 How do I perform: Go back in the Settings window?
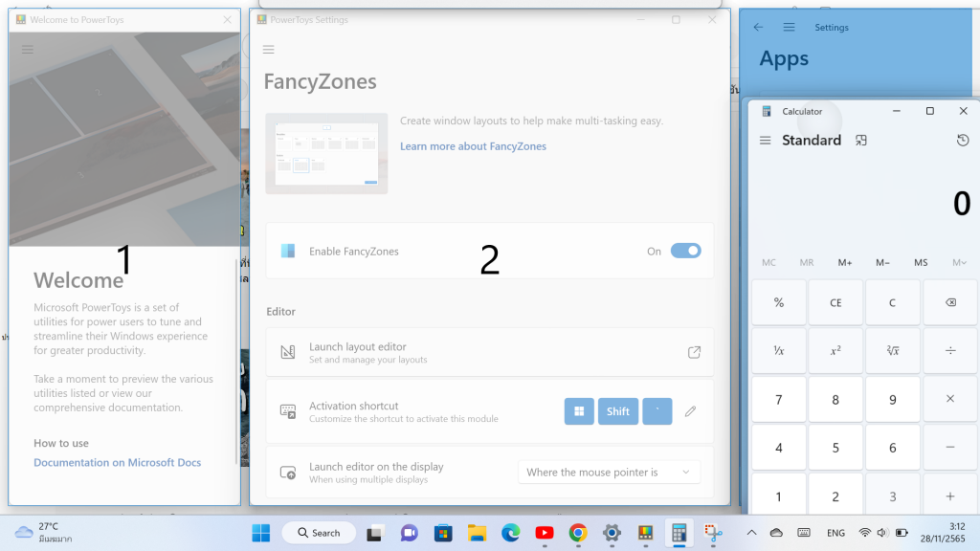pos(758,27)
